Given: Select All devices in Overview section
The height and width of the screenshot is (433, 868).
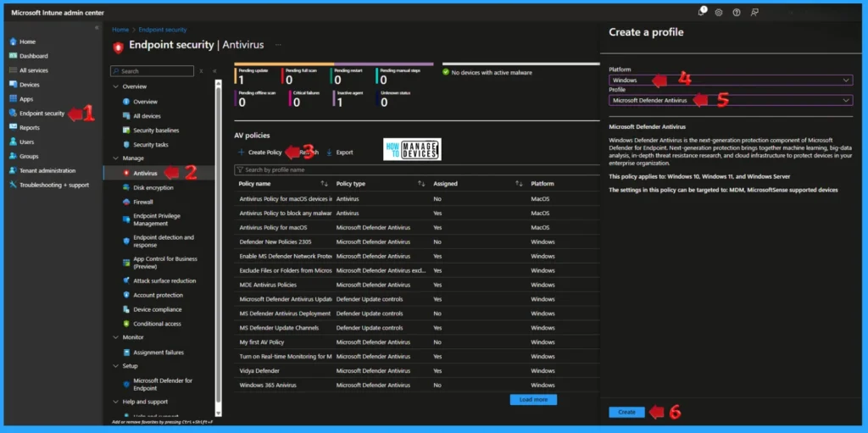Looking at the screenshot, I should click(x=147, y=116).
